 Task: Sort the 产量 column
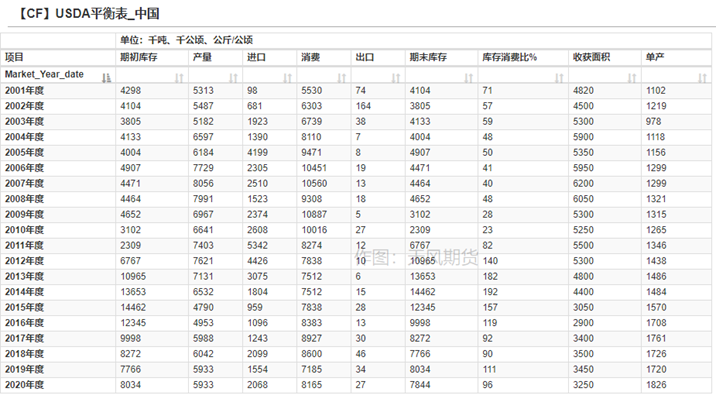click(233, 78)
